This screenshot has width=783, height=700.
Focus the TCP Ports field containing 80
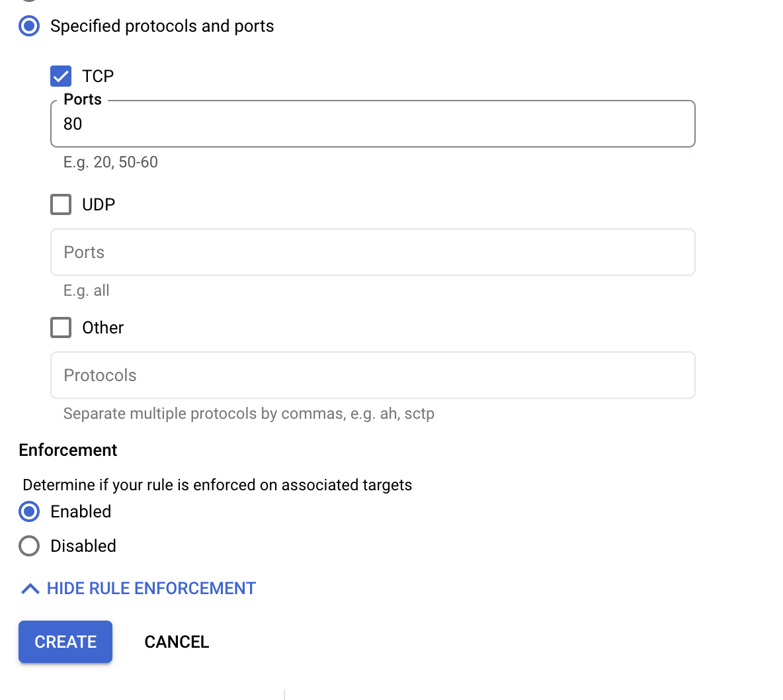(372, 124)
